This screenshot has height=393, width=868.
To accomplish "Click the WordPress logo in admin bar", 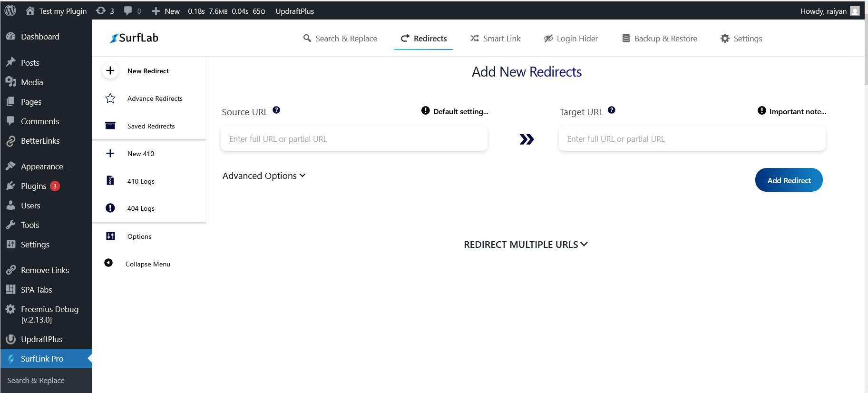I will [10, 10].
